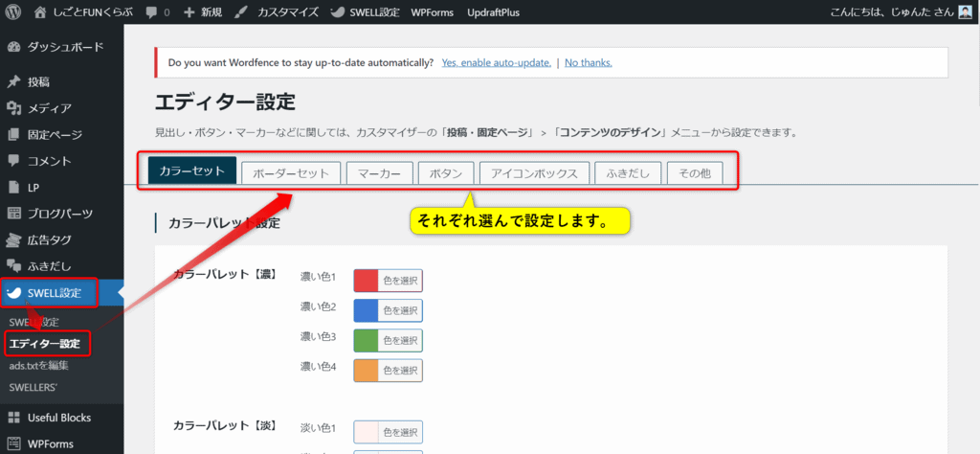Click 色を選択 button for 淡い色1
The height and width of the screenshot is (454, 980).
[x=401, y=431]
